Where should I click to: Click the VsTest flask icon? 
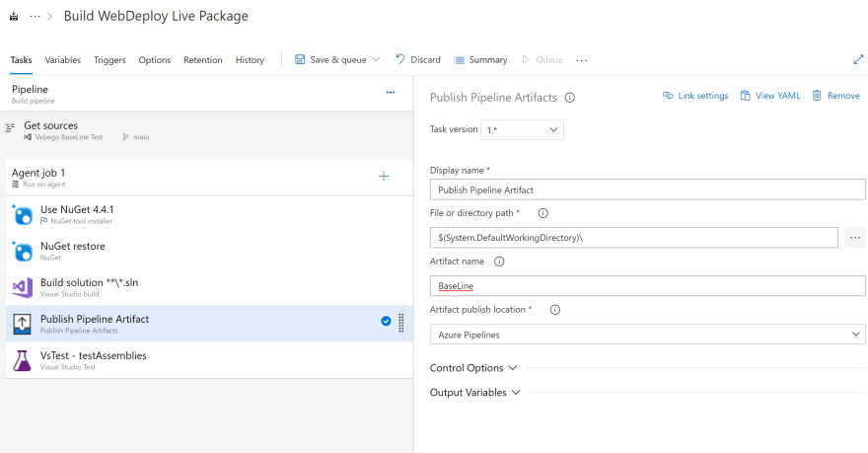[x=22, y=360]
